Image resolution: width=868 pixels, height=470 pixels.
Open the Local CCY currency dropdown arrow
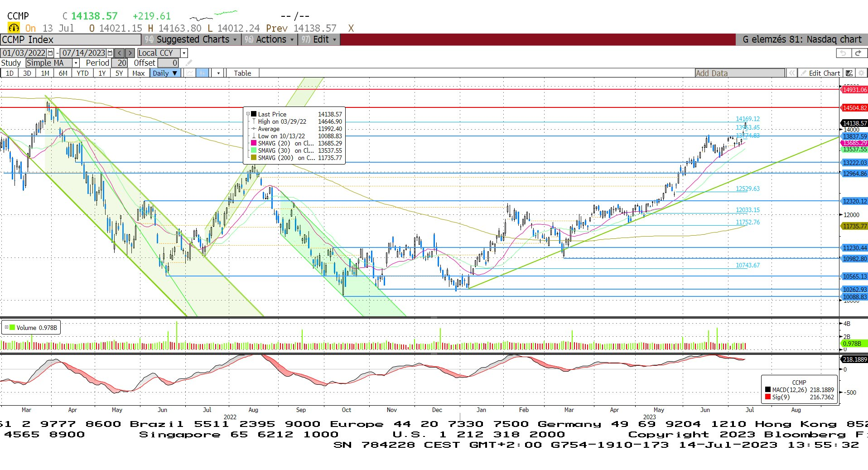184,53
